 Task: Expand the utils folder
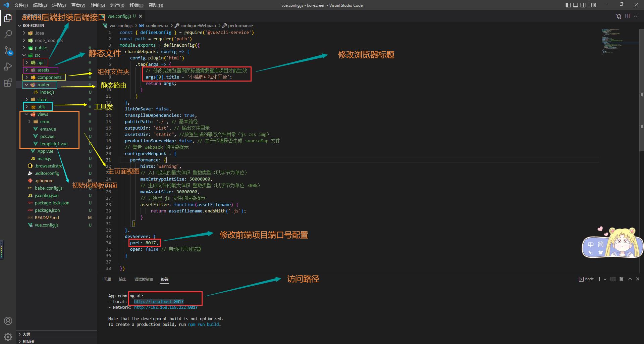57,107
